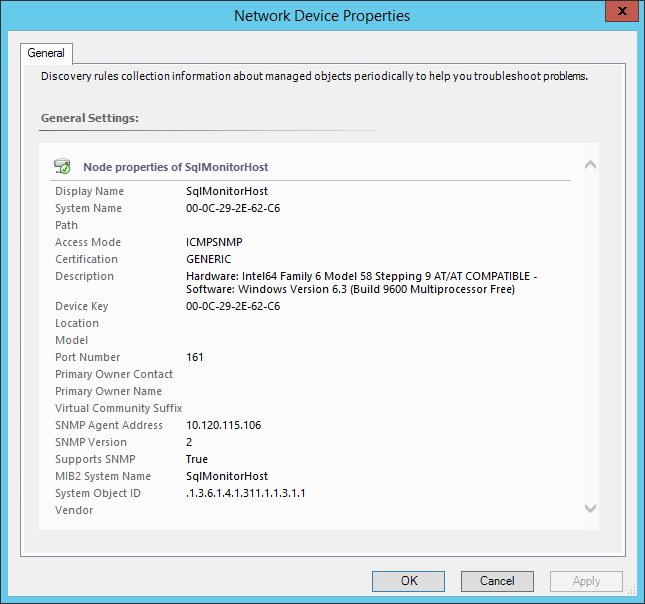The width and height of the screenshot is (645, 604).
Task: Click the Virtual Community Suffix label
Action: [118, 408]
